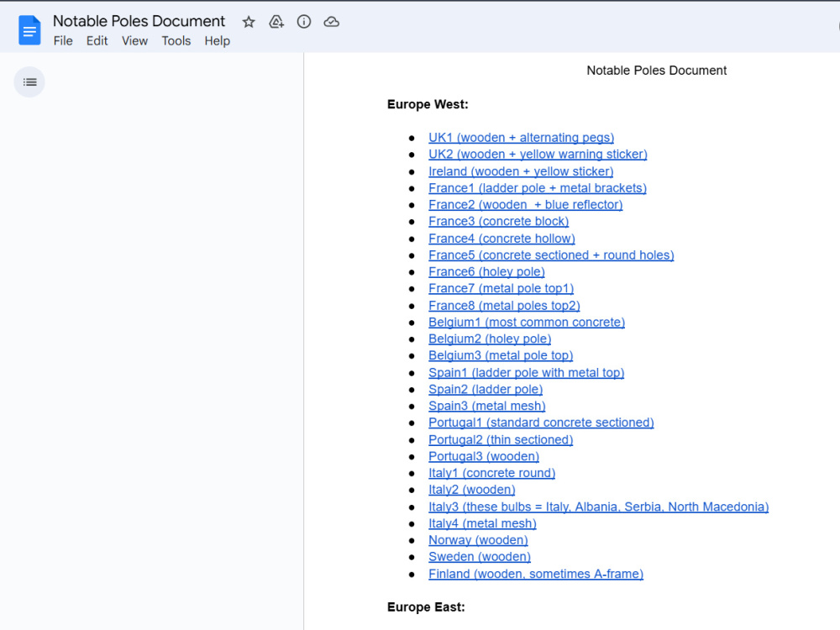Open Spain1 ladder pole with metal top
Image resolution: width=840 pixels, height=630 pixels.
coord(526,372)
